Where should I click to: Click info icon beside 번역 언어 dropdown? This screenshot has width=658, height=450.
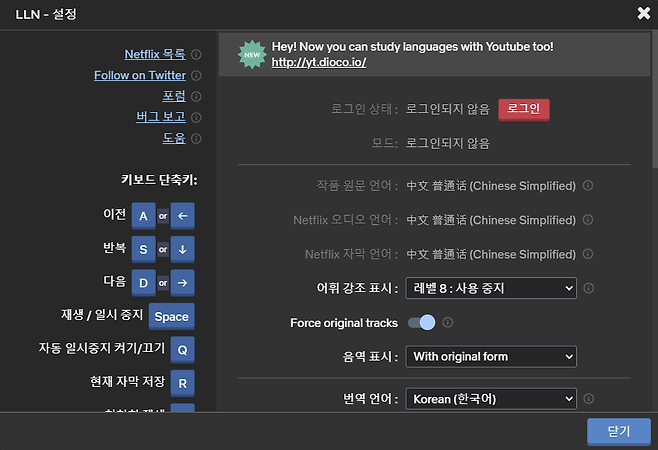(x=588, y=399)
